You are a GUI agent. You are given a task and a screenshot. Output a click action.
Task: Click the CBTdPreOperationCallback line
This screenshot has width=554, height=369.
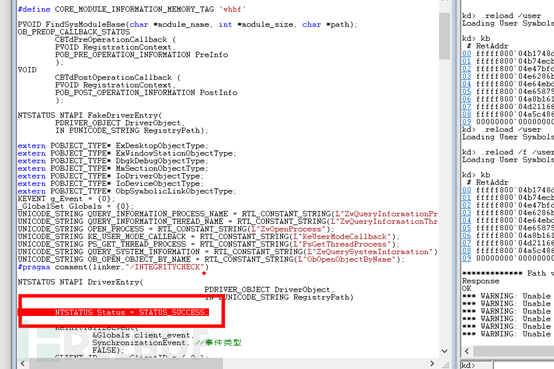115,40
